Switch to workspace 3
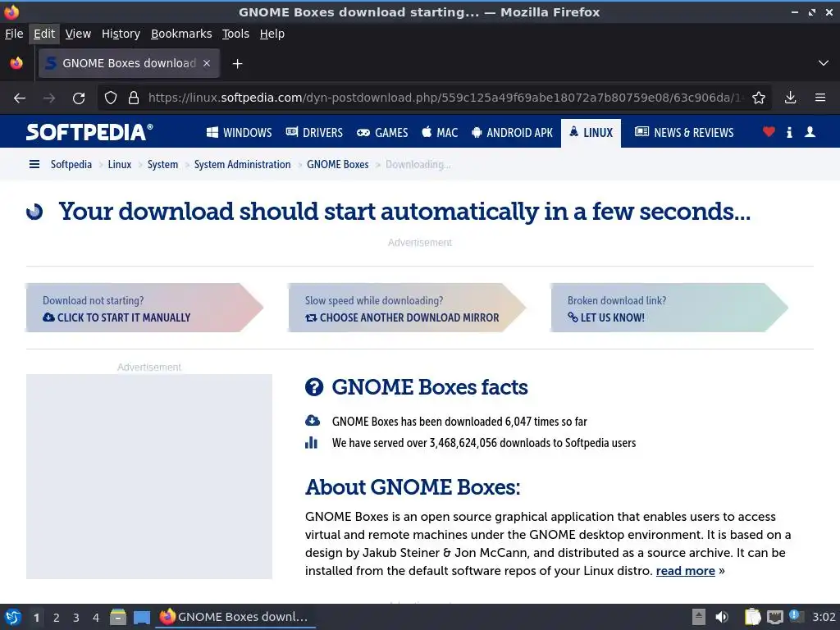 coord(76,618)
